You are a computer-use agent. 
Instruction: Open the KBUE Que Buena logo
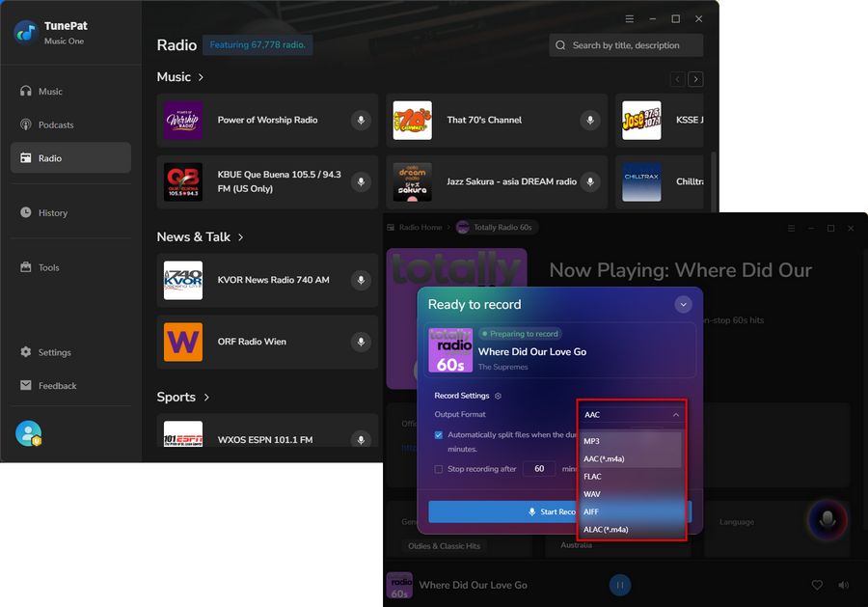click(x=183, y=181)
